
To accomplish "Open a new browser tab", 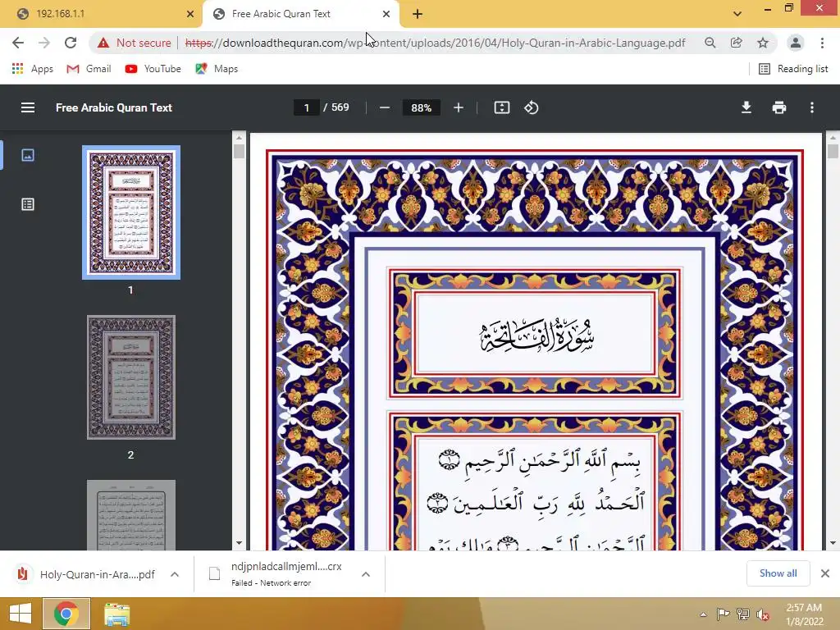I will pyautogui.click(x=418, y=14).
